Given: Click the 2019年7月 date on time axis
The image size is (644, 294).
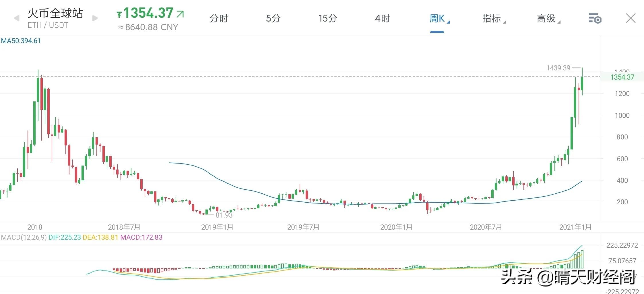Looking at the screenshot, I should (303, 227).
